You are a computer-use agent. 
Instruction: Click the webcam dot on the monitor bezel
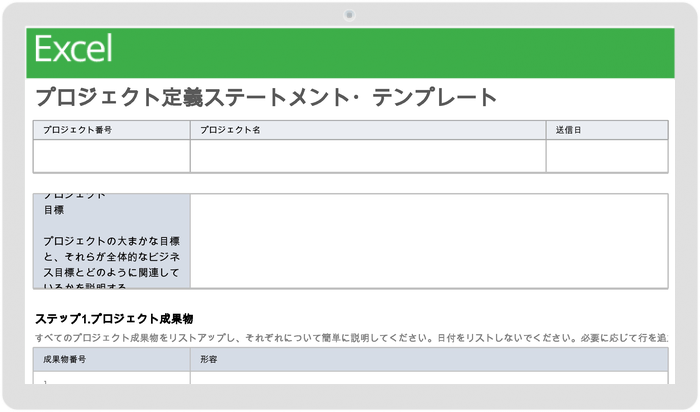(350, 15)
